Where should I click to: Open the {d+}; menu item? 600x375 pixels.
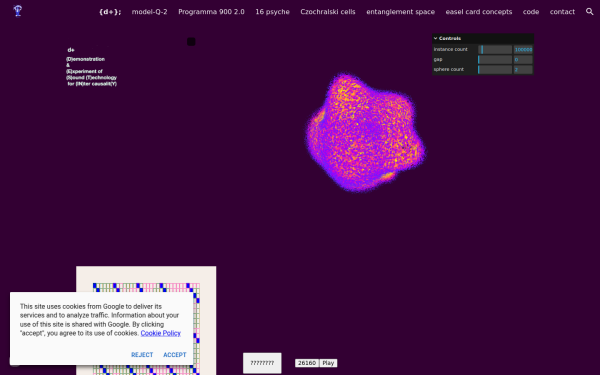[x=110, y=12]
